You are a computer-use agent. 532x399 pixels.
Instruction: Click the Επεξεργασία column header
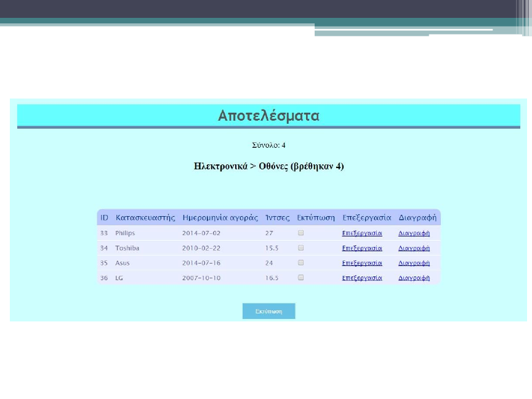coord(367,218)
